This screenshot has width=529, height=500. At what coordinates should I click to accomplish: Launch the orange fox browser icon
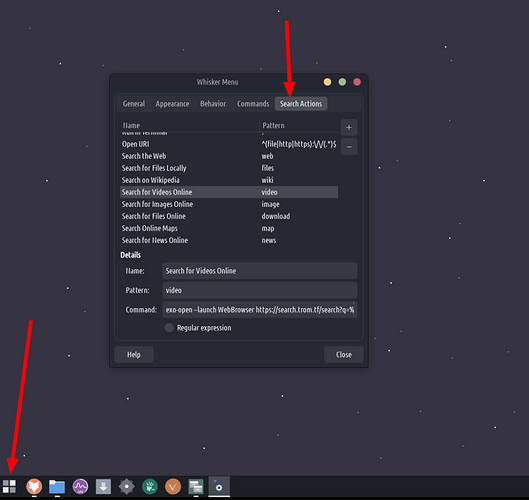pos(34,487)
